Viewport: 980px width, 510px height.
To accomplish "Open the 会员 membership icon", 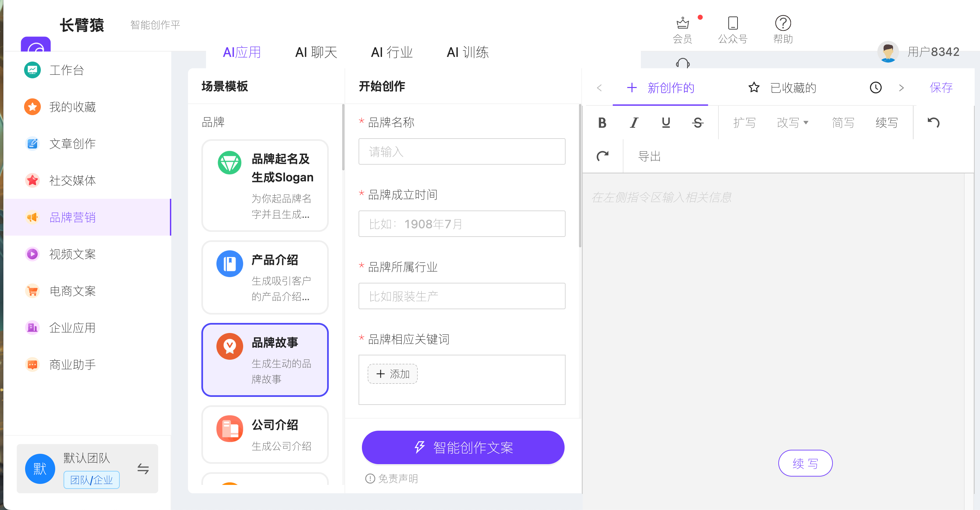I will click(x=682, y=24).
